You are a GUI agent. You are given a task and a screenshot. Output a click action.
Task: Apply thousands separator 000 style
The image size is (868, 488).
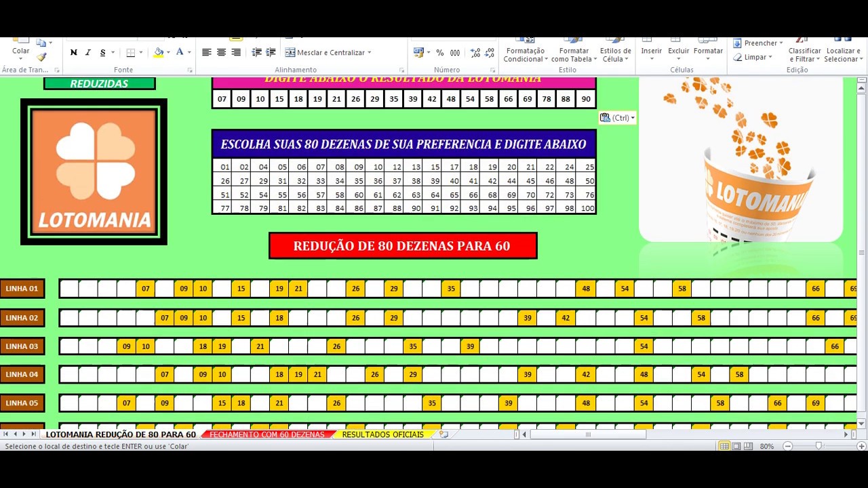pyautogui.click(x=455, y=52)
